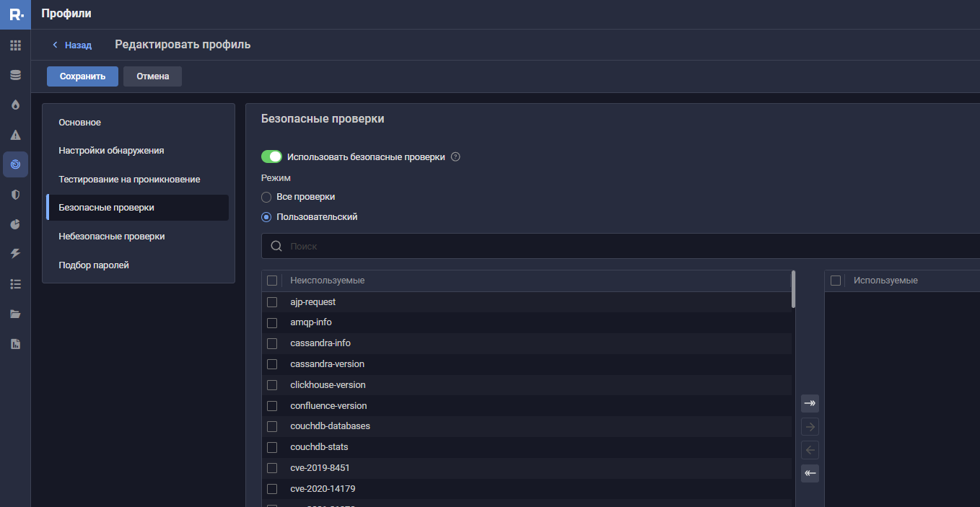
Task: Open the warning triangle sidebar icon
Action: click(15, 135)
